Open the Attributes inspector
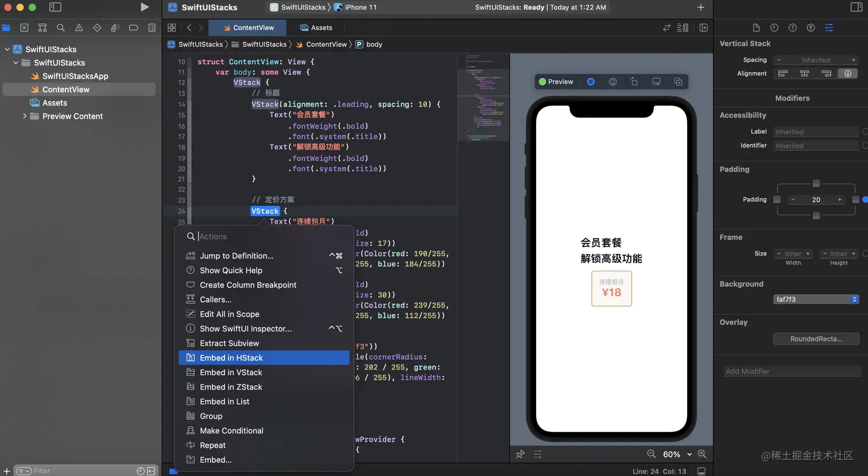Image resolution: width=868 pixels, height=476 pixels. coord(829,28)
